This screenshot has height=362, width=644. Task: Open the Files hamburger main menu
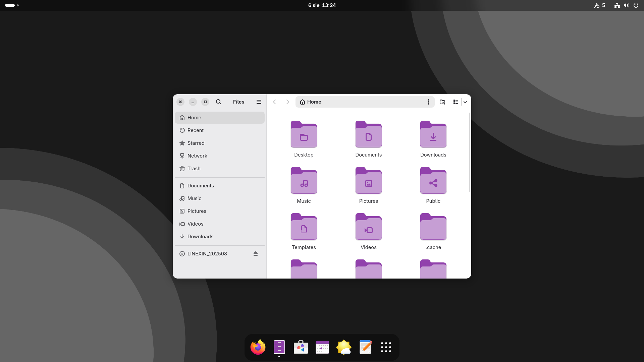coord(259,102)
